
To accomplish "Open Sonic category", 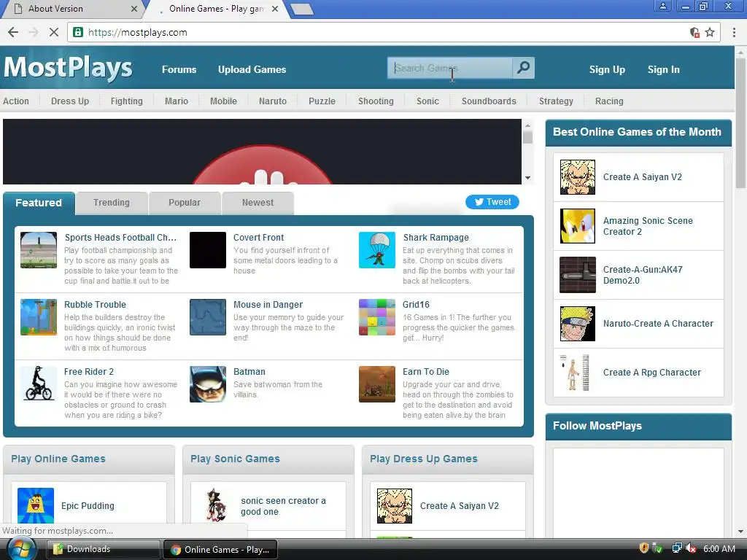I will pyautogui.click(x=427, y=101).
